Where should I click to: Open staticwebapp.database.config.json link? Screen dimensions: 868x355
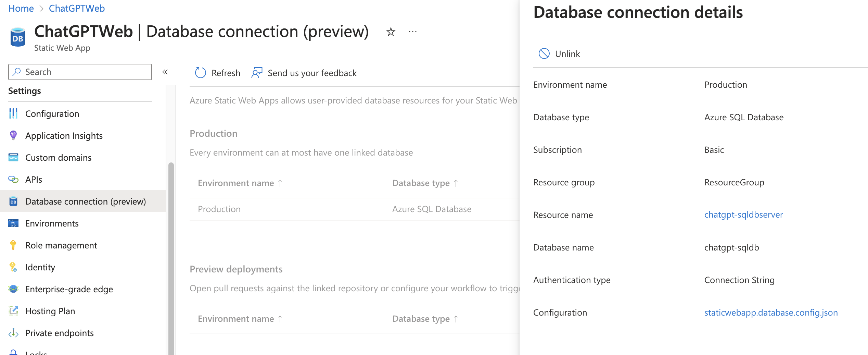(x=771, y=313)
